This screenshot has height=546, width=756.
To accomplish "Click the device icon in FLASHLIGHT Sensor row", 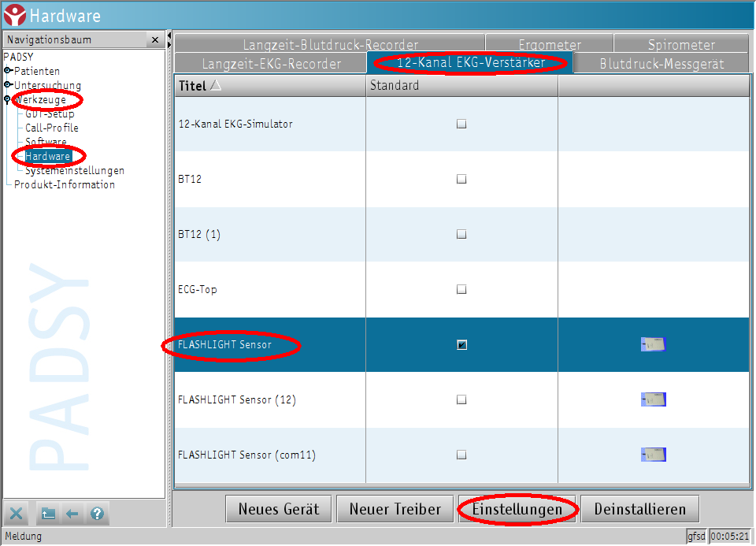I will coord(654,344).
